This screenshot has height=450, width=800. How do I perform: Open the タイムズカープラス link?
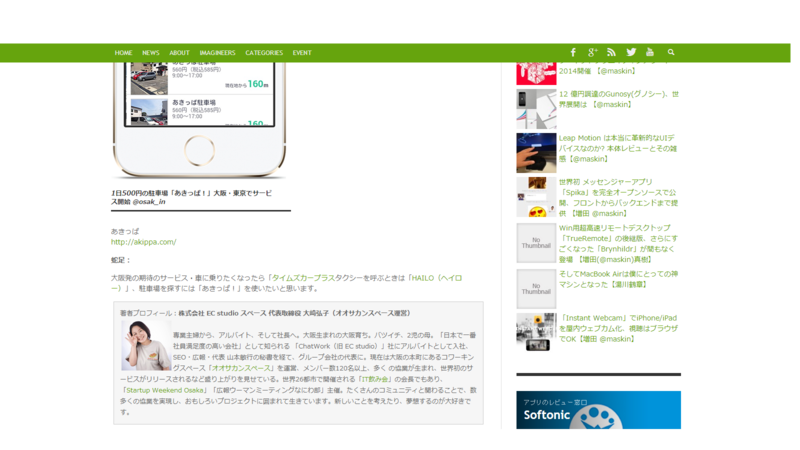(303, 278)
